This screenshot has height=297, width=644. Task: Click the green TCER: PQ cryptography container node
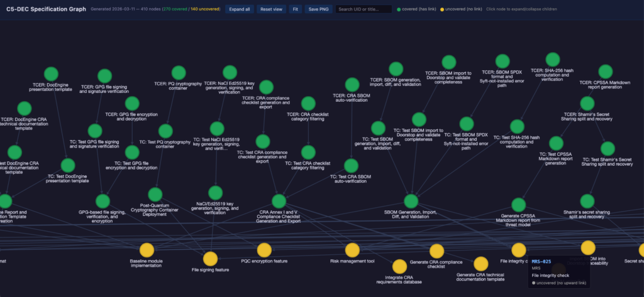178,71
